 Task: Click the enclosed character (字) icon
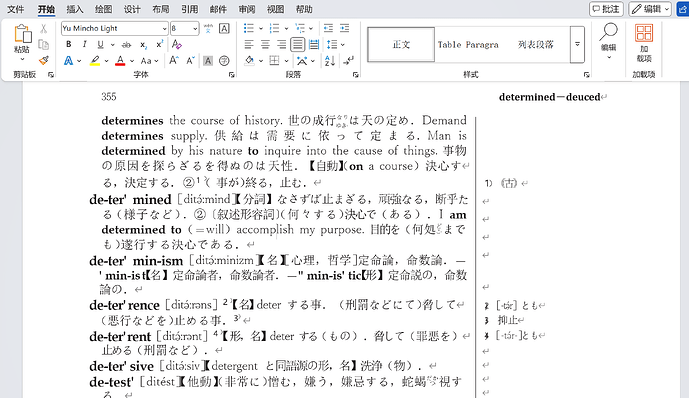224,61
